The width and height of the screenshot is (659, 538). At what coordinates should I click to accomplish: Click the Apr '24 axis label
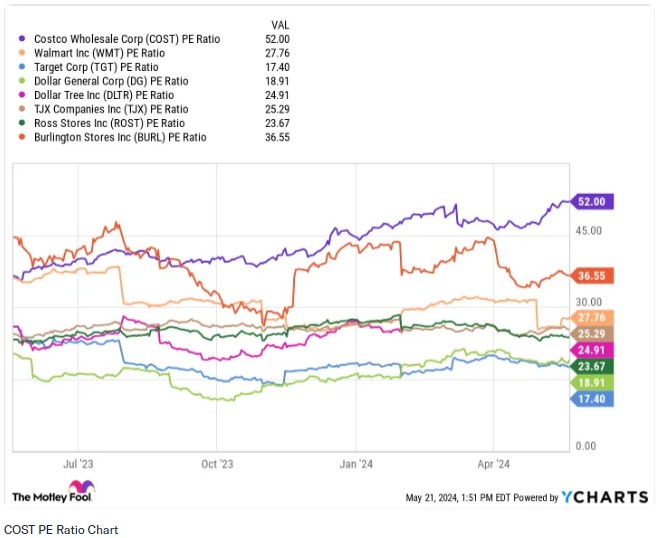click(x=494, y=464)
